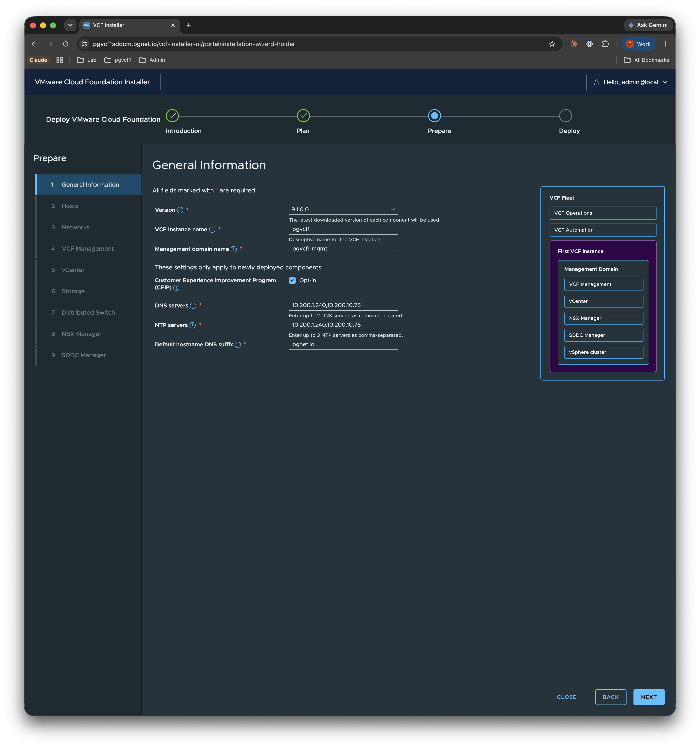Click the browser forward arrow
Screen dimensions: 700x748
point(50,44)
